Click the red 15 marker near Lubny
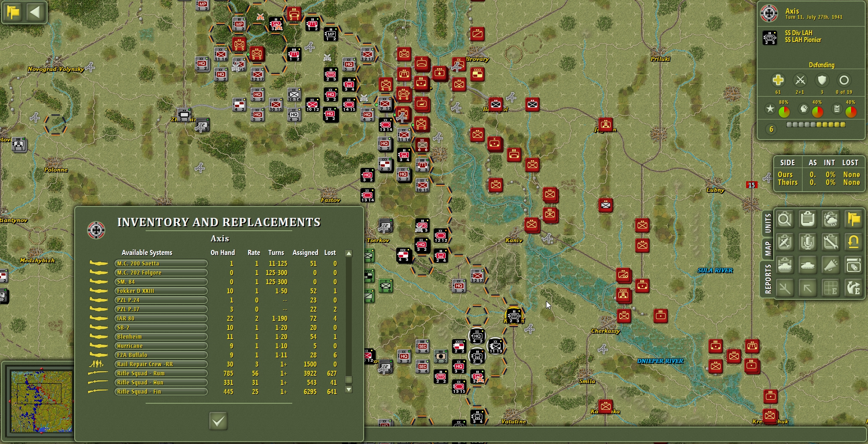This screenshot has height=444, width=868. click(x=751, y=185)
